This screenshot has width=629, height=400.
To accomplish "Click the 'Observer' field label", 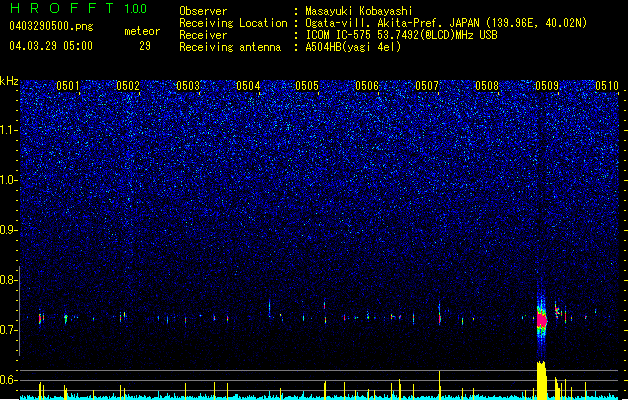I will (x=203, y=11).
